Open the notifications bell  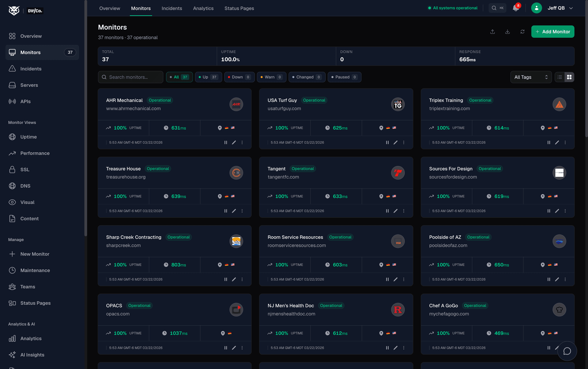point(515,8)
